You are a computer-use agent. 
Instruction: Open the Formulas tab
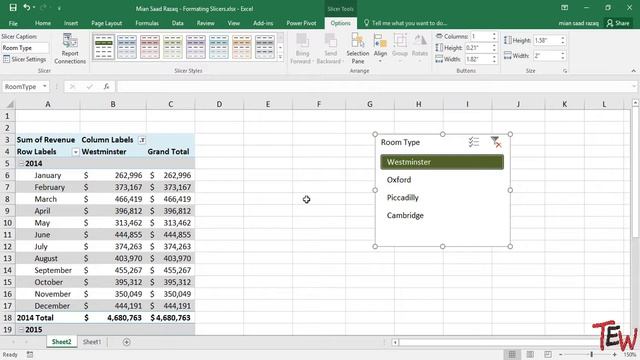pos(147,23)
